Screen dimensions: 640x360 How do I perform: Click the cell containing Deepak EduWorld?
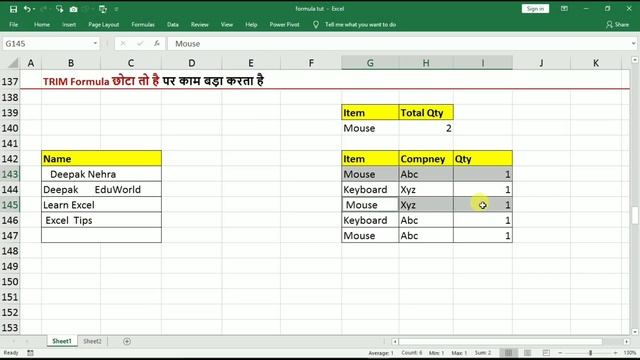pyautogui.click(x=101, y=189)
